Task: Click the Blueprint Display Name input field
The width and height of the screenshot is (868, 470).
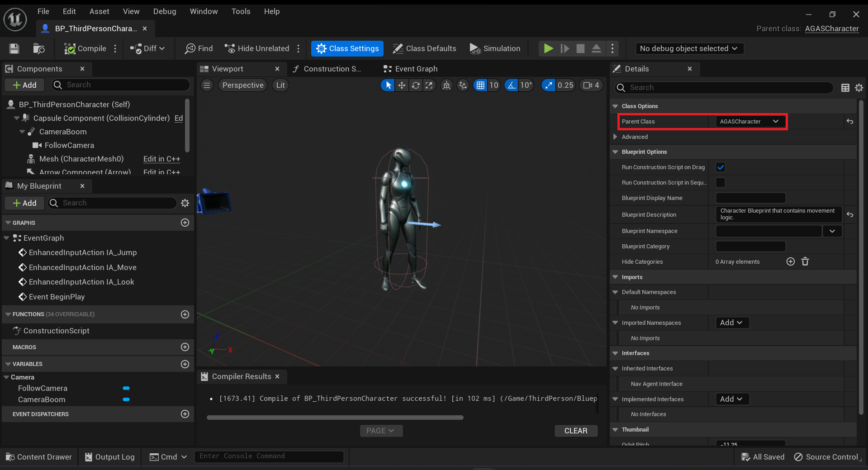Action: [750, 198]
